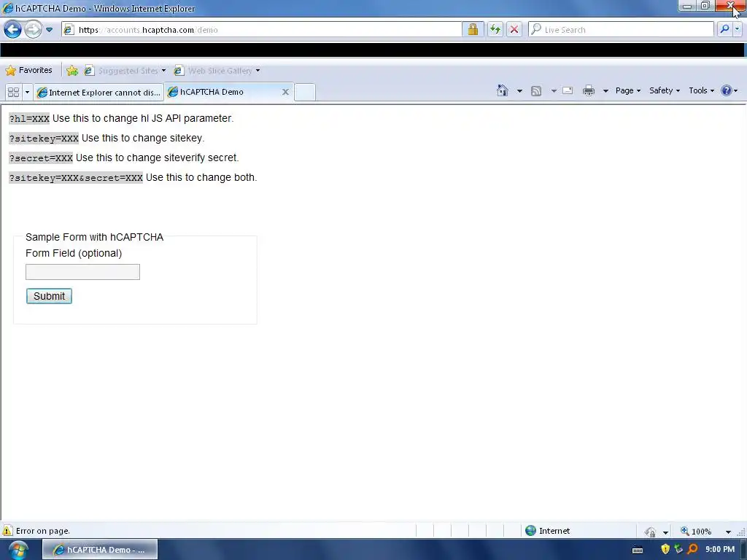
Task: Click the orange magnifier tray icon
Action: (693, 550)
